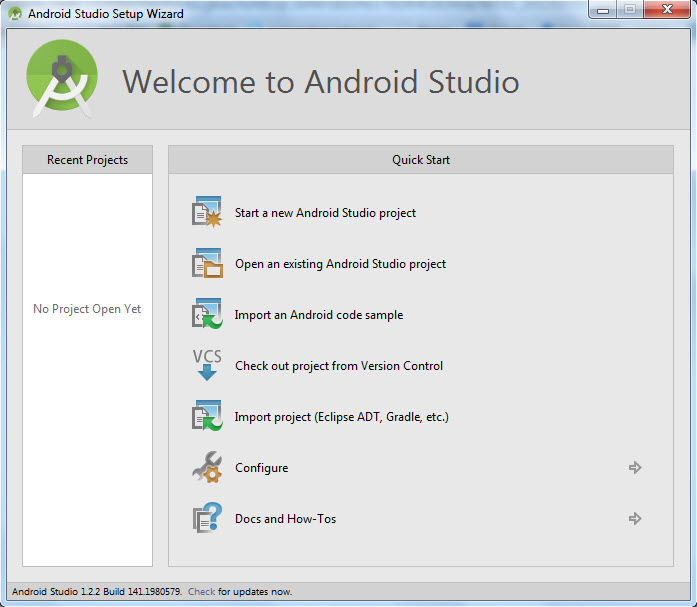Click Android Studio 1.2.2 Build version text
The width and height of the screenshot is (697, 607).
point(97,591)
